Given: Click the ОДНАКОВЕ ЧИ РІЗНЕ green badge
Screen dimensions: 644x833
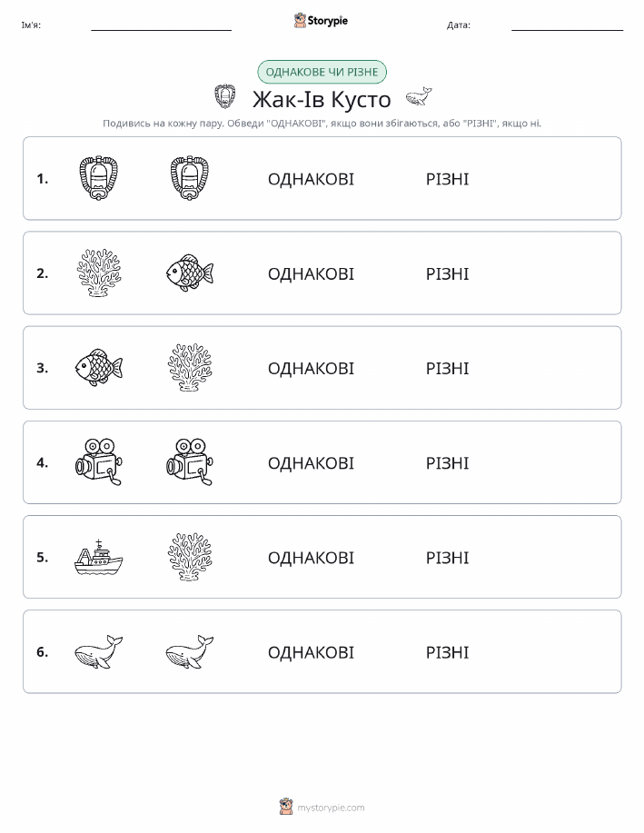Looking at the screenshot, I should [322, 72].
